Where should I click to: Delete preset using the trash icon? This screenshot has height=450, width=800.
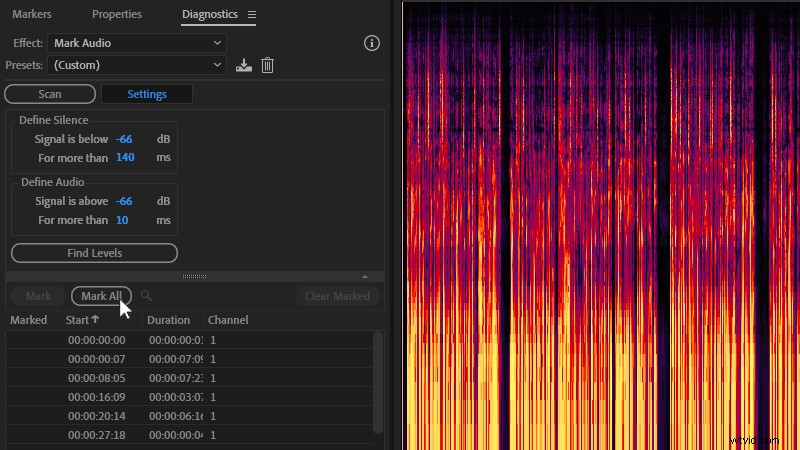(267, 65)
